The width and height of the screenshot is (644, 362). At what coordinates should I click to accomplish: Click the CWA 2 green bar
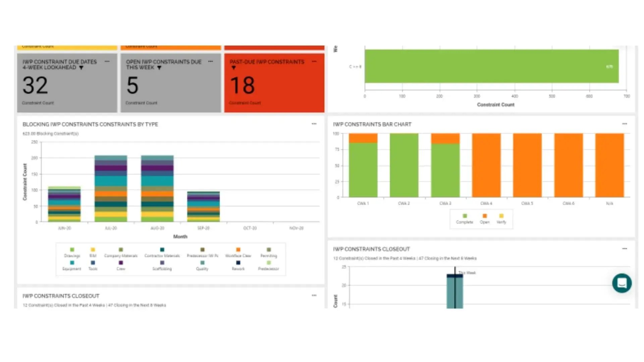click(x=404, y=165)
